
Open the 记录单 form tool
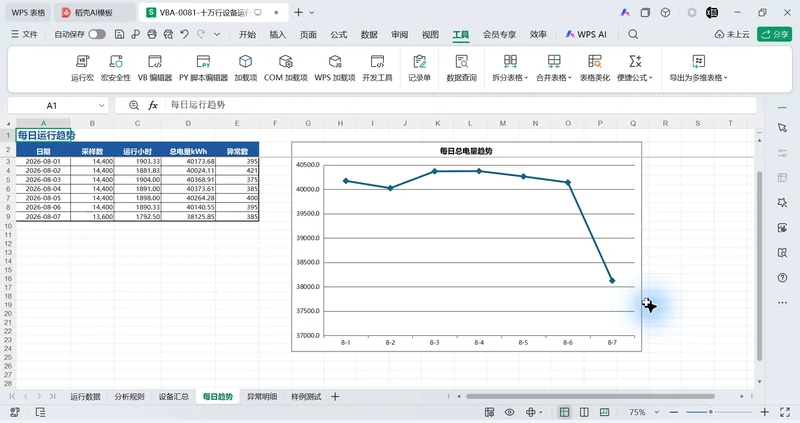419,68
